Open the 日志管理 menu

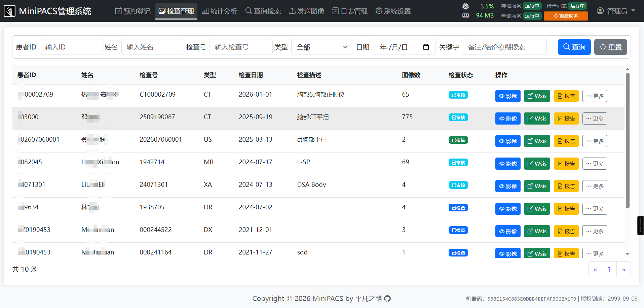point(350,11)
